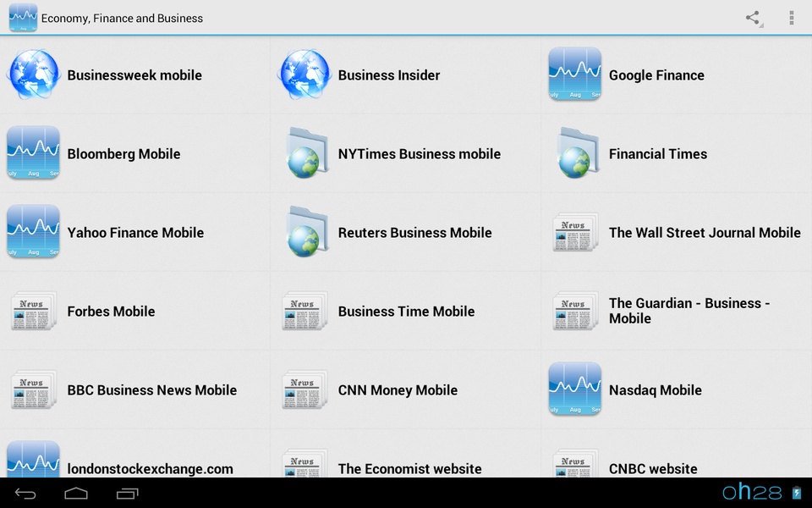Tap the folder-globe icon for NYTimes Business mobile
The height and width of the screenshot is (508, 812).
307,152
